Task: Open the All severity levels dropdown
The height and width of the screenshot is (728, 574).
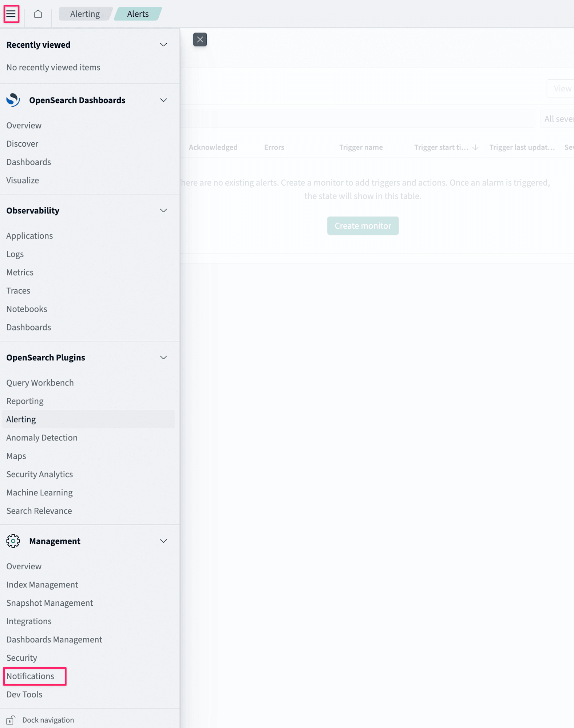Action: coord(557,119)
